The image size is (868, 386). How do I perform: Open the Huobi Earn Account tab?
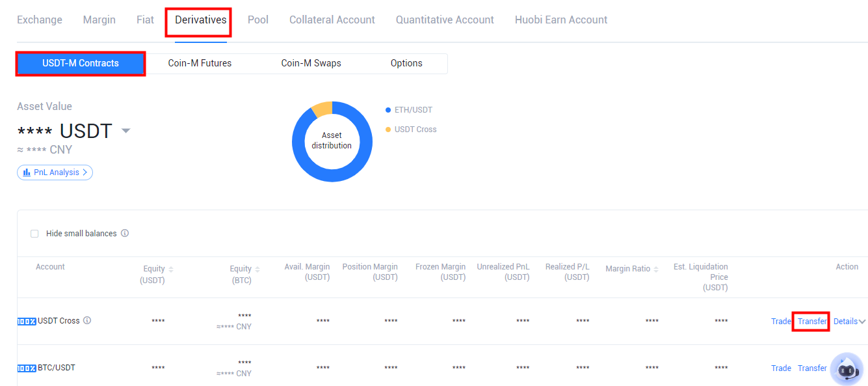(x=561, y=20)
